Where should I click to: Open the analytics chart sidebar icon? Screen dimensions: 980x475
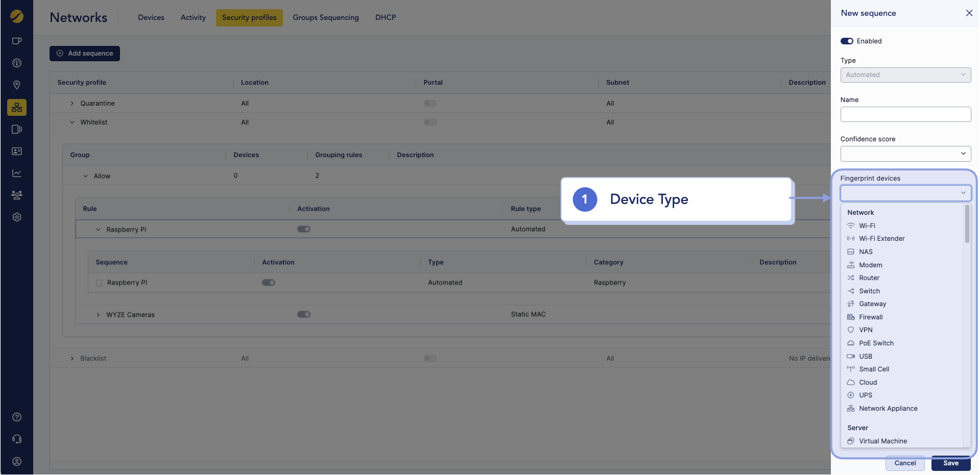click(x=17, y=173)
